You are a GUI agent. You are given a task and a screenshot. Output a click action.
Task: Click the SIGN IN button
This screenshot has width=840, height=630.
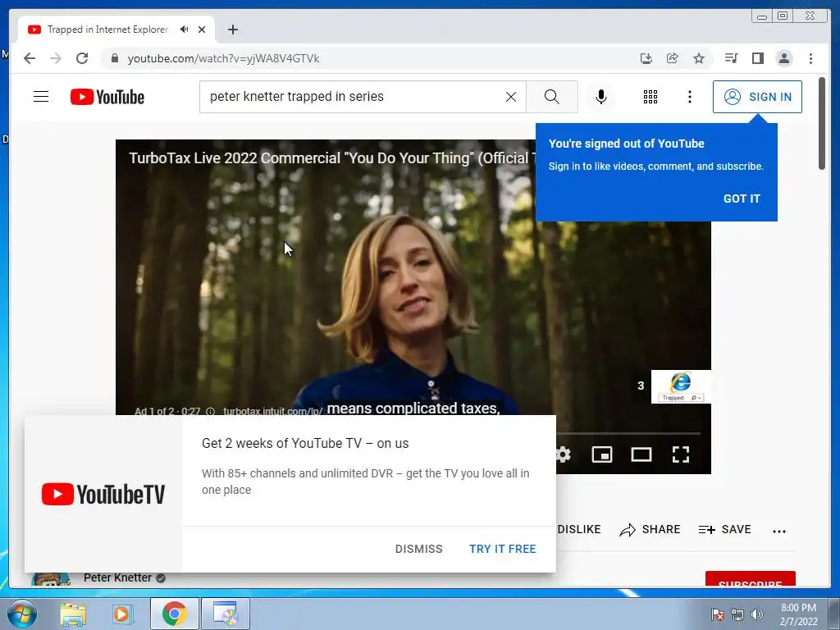click(x=757, y=97)
